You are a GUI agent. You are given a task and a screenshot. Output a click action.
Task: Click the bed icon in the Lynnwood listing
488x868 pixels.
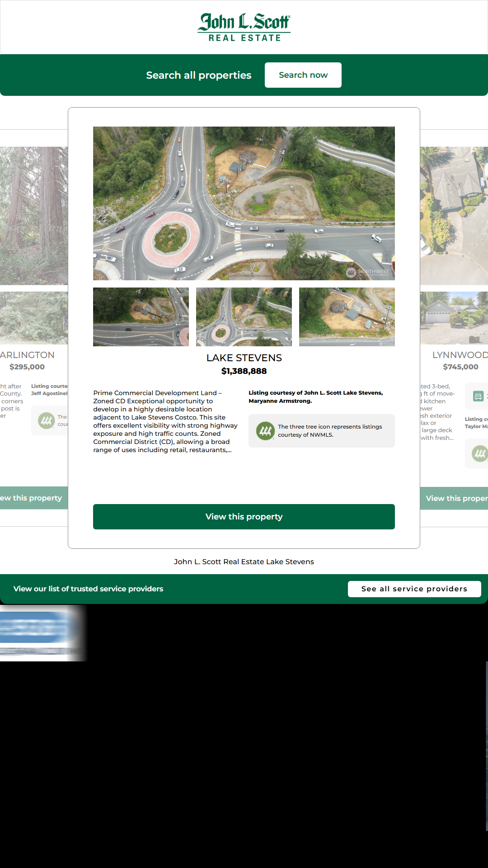click(x=478, y=396)
